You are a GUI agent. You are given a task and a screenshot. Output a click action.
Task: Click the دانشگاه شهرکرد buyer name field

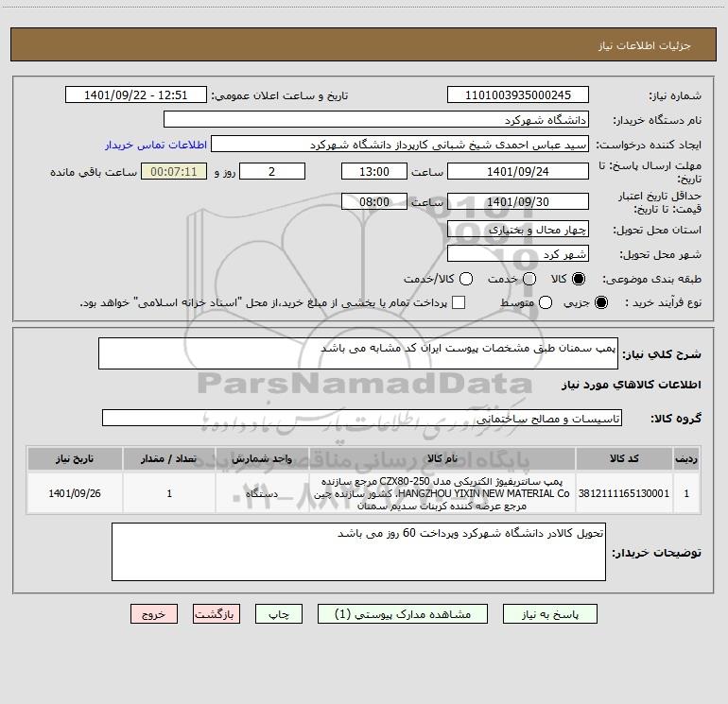click(x=376, y=120)
